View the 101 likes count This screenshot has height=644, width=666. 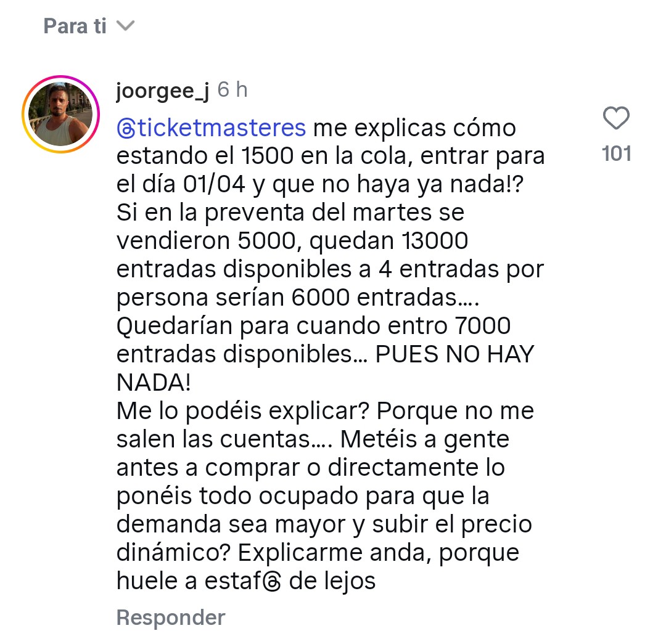616,153
